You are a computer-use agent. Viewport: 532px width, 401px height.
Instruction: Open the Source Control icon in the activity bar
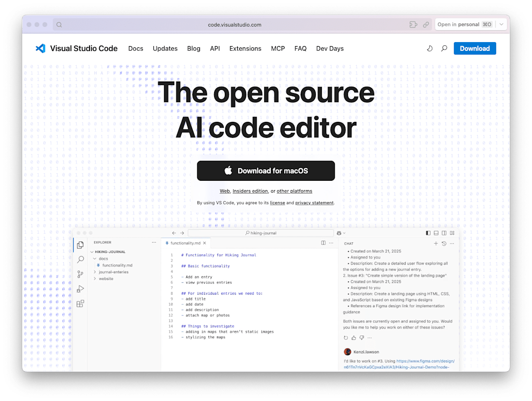[x=80, y=274]
